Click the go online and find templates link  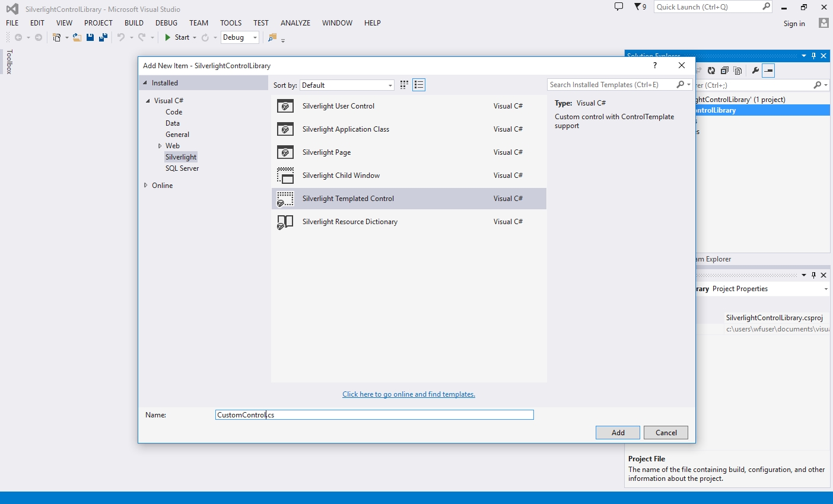click(409, 394)
